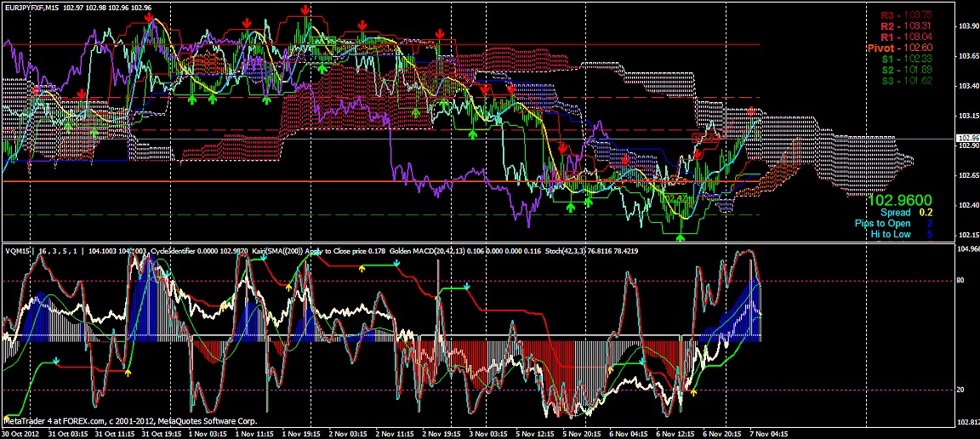Click the Kairi(SMA((200)) indicator label
Screen dimensions: 980x439
pos(279,251)
